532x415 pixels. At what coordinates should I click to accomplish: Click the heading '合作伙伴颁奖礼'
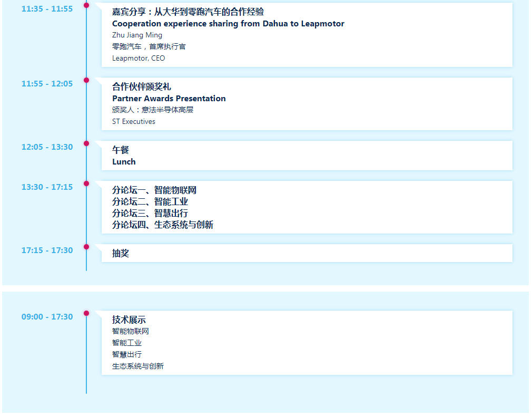point(142,86)
